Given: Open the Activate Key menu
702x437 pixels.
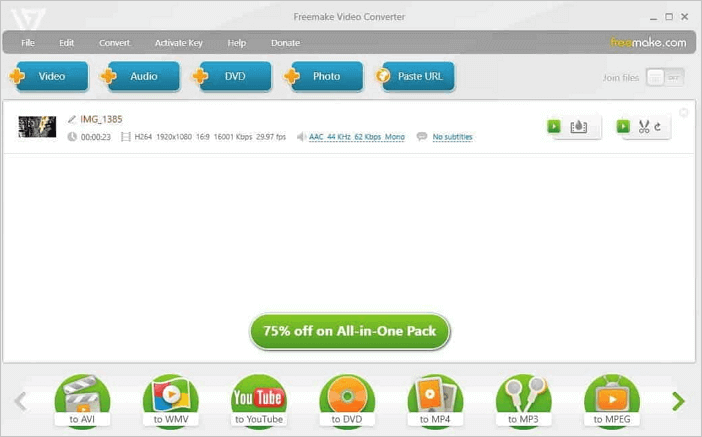Looking at the screenshot, I should coord(178,43).
